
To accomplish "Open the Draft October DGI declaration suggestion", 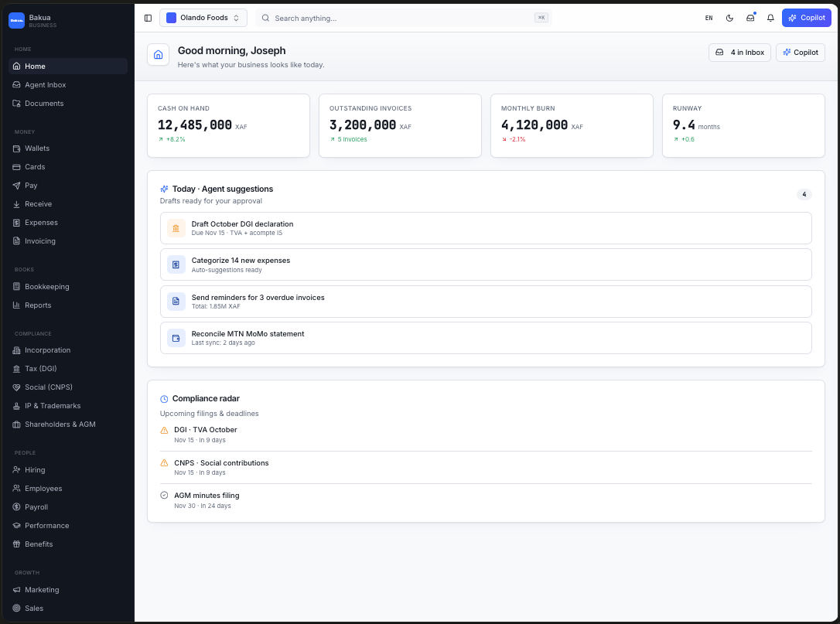I will [486, 228].
